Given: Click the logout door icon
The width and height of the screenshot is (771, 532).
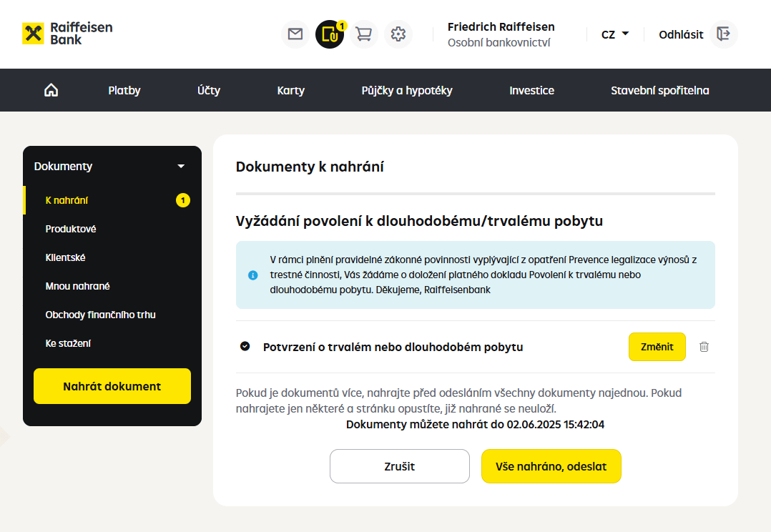Looking at the screenshot, I should coord(723,34).
